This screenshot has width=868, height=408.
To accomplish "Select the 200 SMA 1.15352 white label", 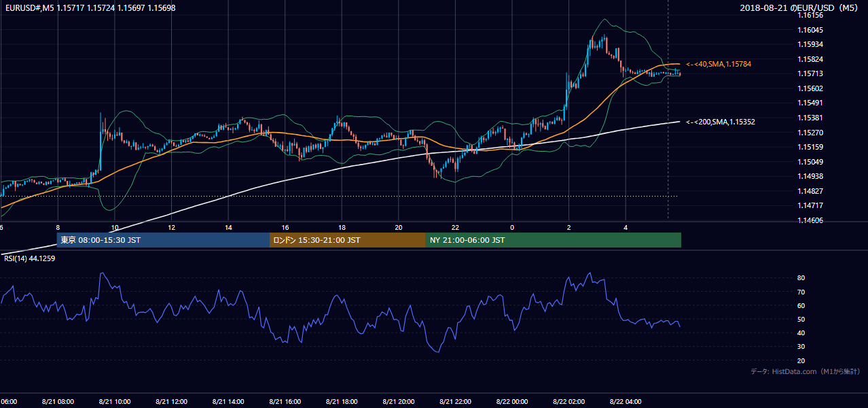I will point(721,122).
